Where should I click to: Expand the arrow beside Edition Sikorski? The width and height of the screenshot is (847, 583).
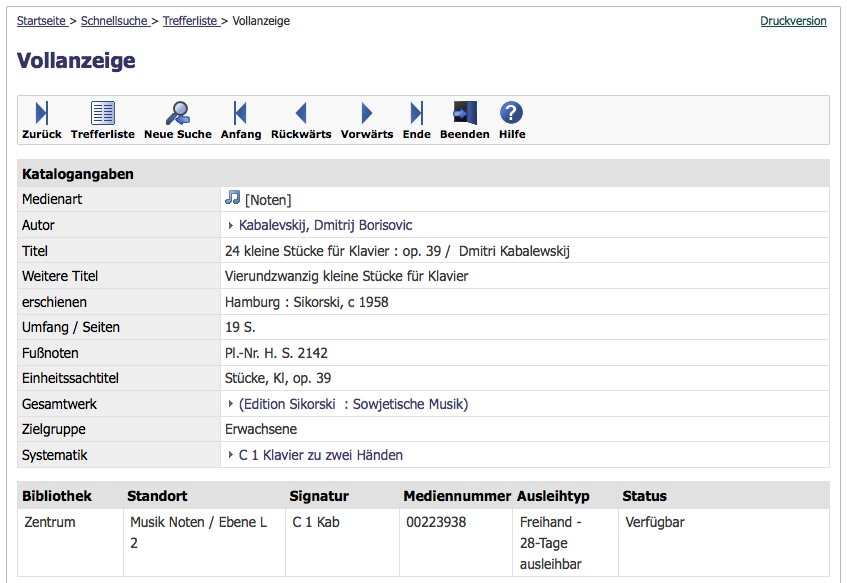click(x=231, y=404)
